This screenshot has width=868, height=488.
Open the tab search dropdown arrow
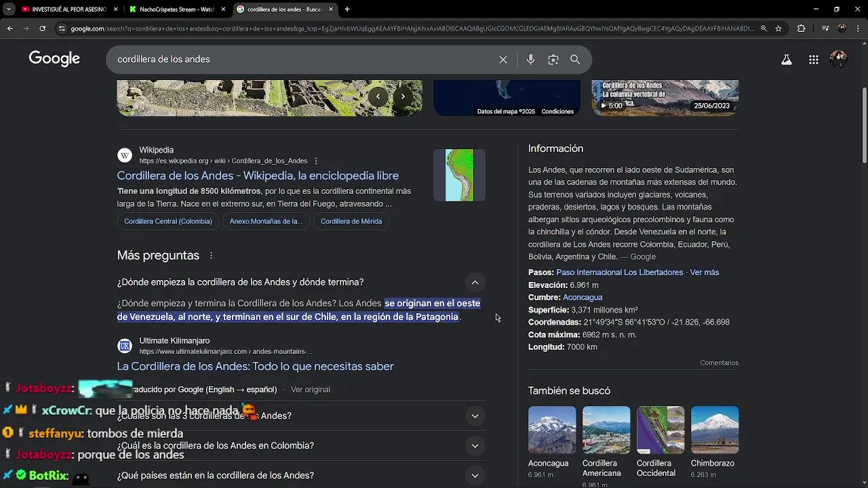point(9,9)
